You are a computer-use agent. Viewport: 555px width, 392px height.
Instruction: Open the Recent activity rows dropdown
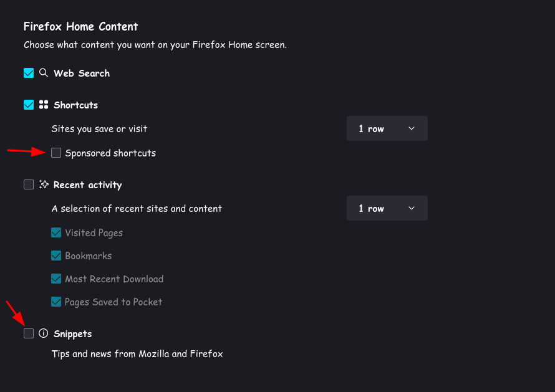pyautogui.click(x=387, y=208)
